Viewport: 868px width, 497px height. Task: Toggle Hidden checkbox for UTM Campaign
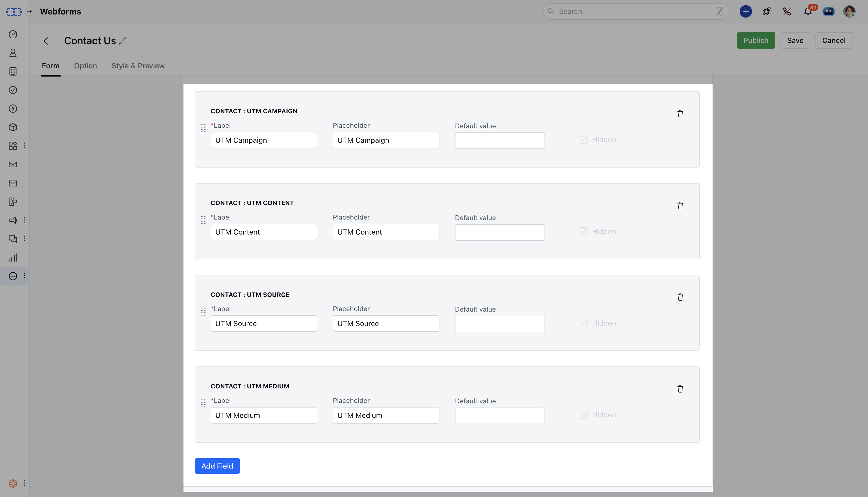584,140
